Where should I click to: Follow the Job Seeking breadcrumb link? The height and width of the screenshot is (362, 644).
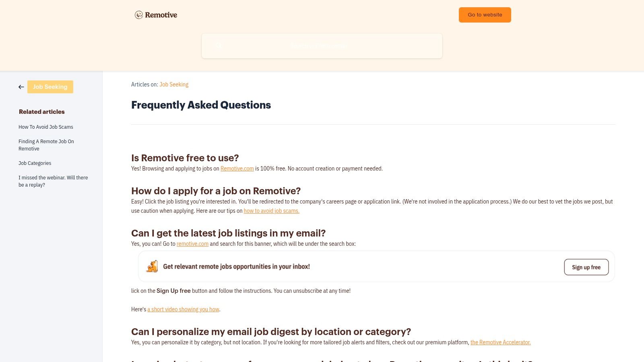[174, 84]
